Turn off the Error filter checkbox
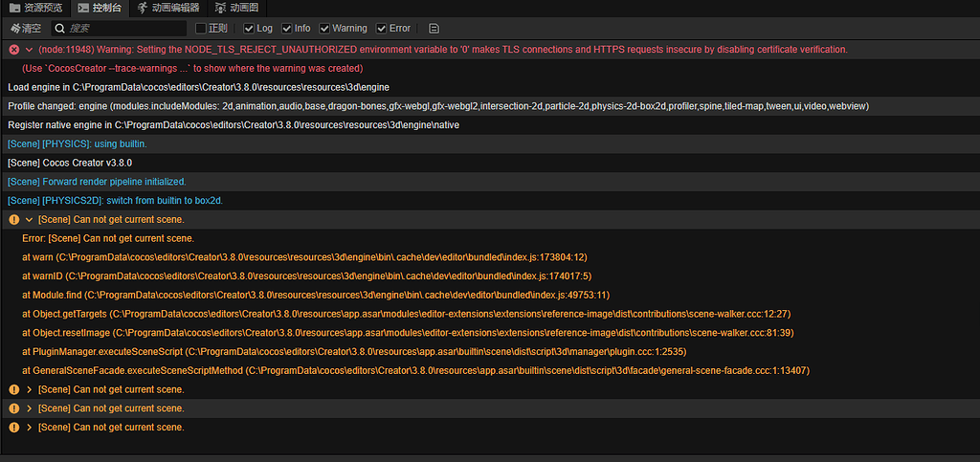Screen dimensions: 980x462 (381, 29)
